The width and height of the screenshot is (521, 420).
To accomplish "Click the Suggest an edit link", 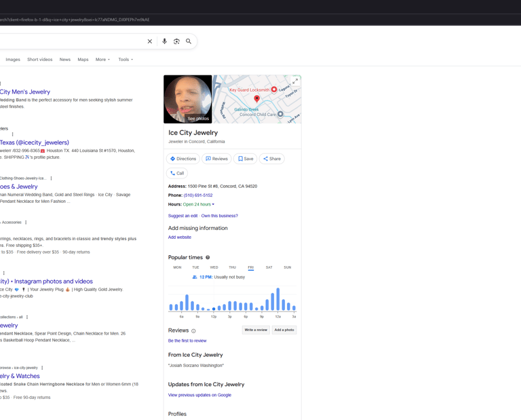I will (182, 216).
